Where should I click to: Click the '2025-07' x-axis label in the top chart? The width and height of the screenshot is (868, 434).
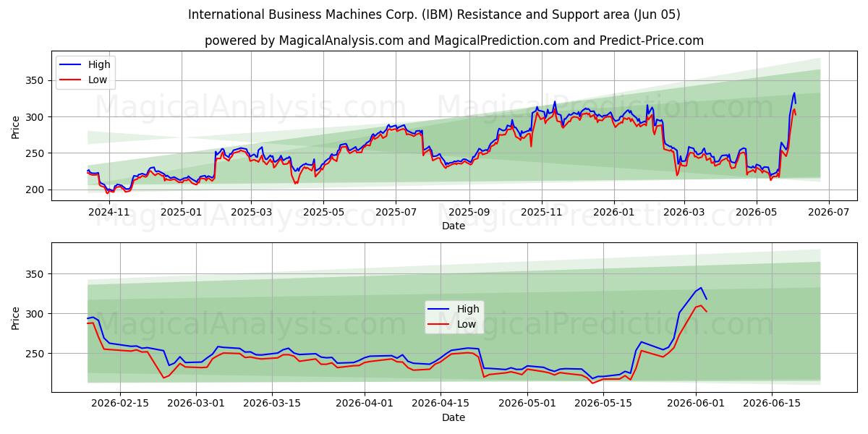click(x=396, y=213)
